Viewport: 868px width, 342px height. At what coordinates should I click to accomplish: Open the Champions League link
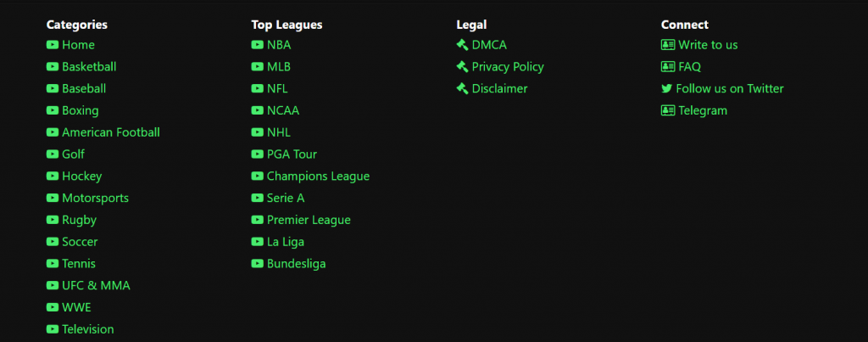319,176
